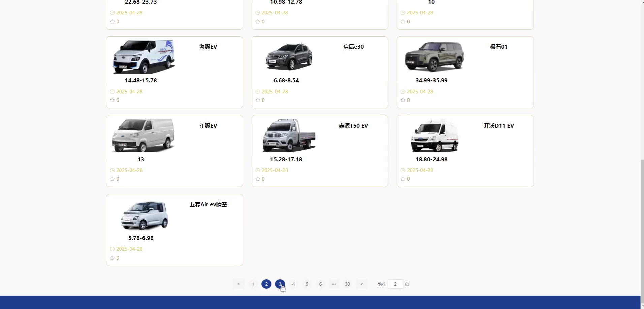Click the 开沃D11 EV car name
The image size is (644, 309).
[x=498, y=126]
